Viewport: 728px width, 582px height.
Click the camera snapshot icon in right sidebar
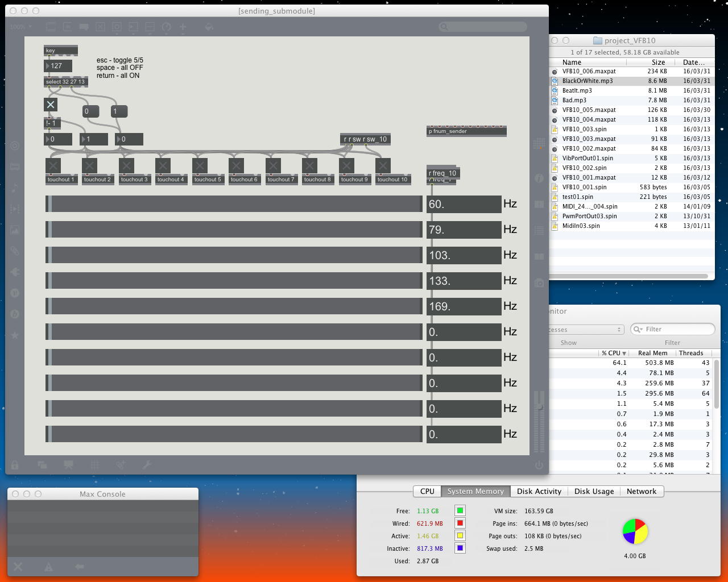pyautogui.click(x=539, y=283)
